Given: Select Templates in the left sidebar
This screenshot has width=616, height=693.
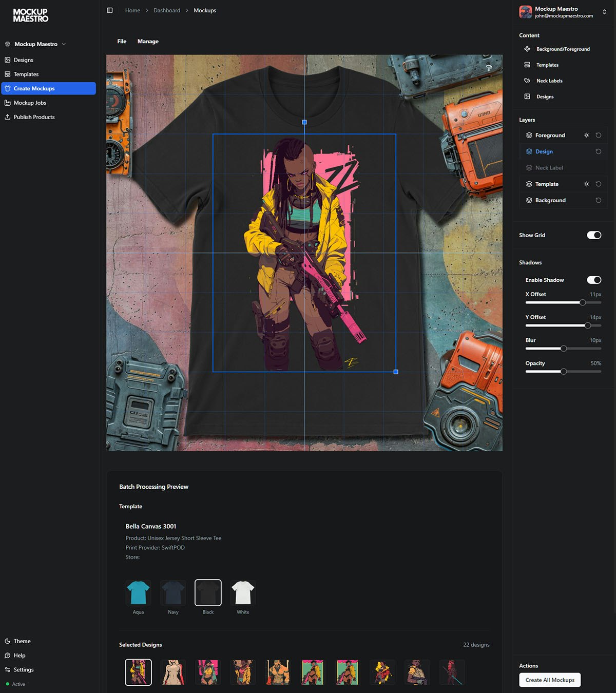Looking at the screenshot, I should 48,74.
